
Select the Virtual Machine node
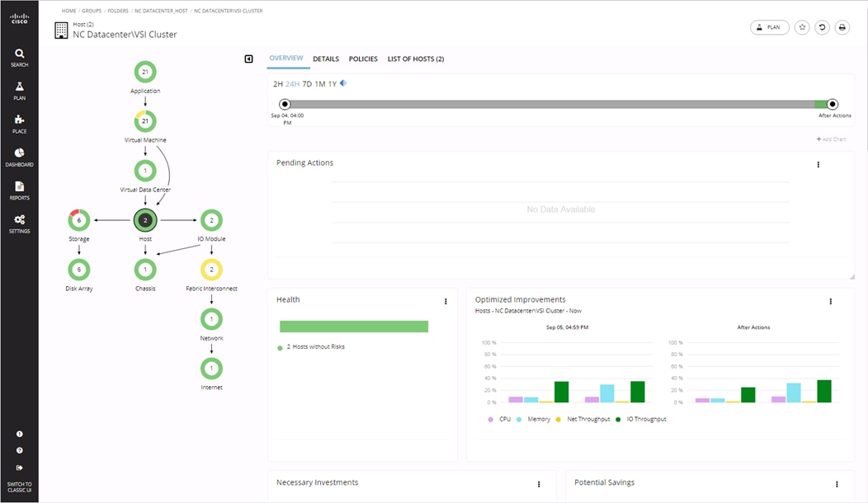(145, 121)
